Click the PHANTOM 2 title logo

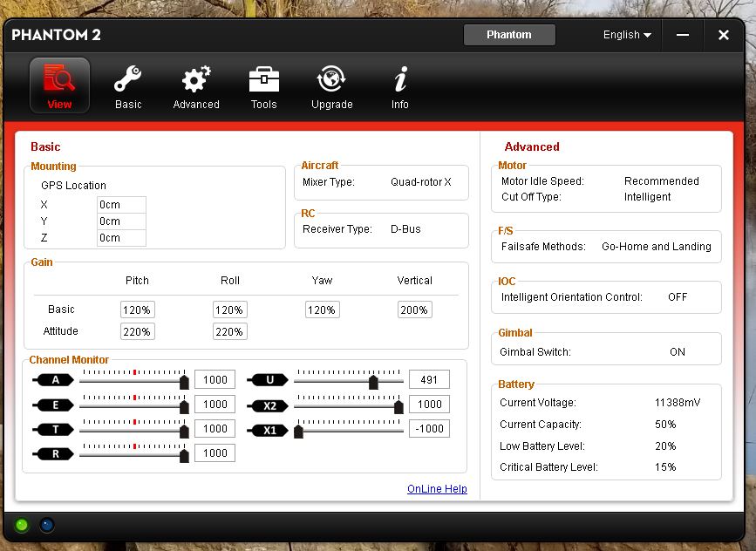pos(56,35)
